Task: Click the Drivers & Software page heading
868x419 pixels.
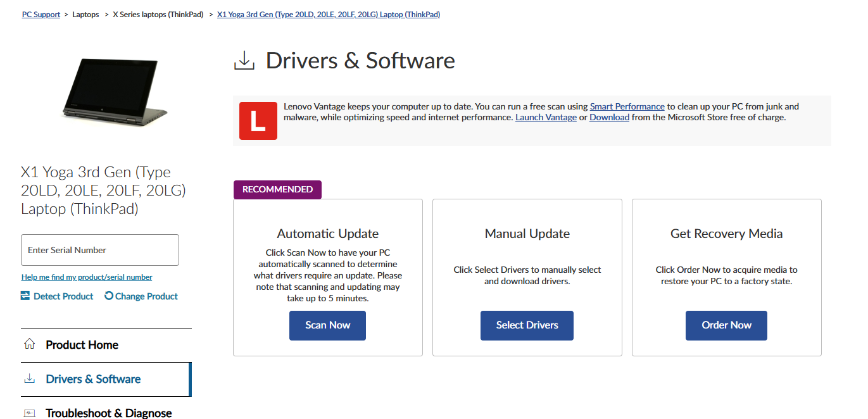Action: pyautogui.click(x=360, y=61)
